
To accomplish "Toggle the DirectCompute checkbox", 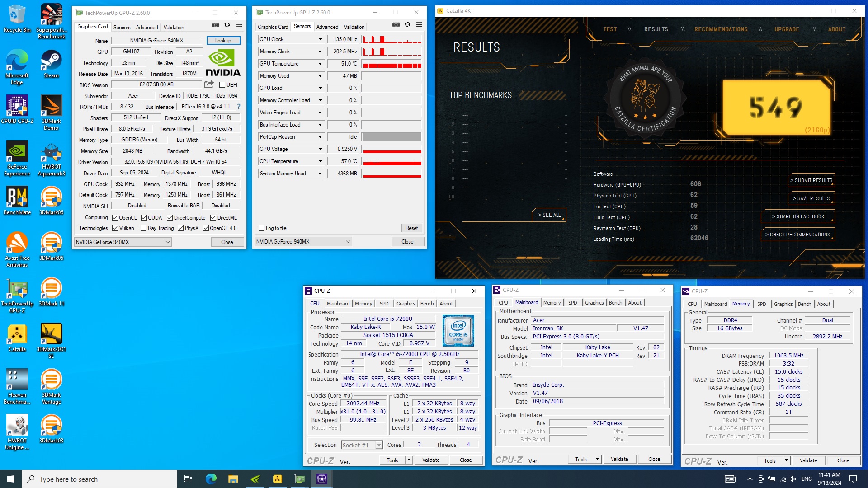I will pos(170,218).
